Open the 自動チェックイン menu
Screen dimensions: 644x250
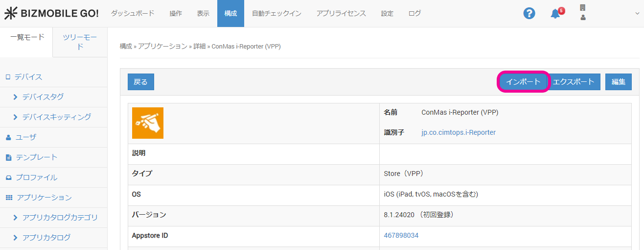tap(276, 14)
